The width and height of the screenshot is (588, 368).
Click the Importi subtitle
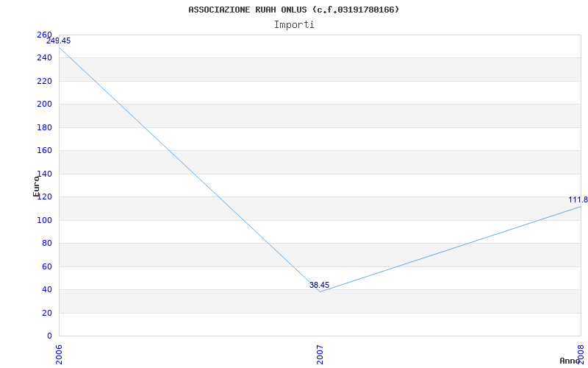(x=294, y=25)
